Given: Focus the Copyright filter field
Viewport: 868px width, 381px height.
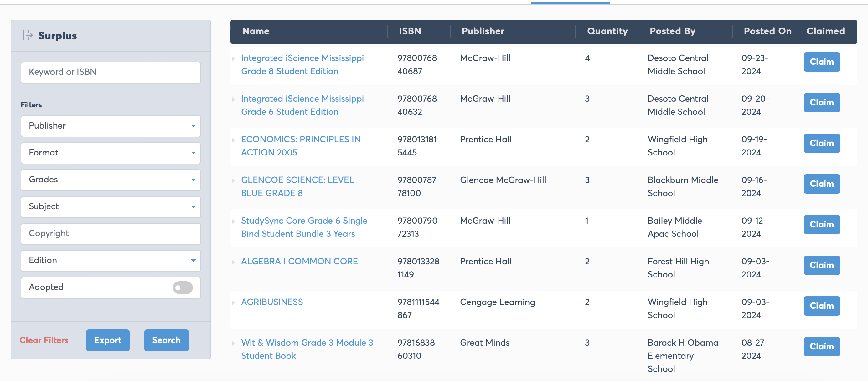Looking at the screenshot, I should point(111,234).
